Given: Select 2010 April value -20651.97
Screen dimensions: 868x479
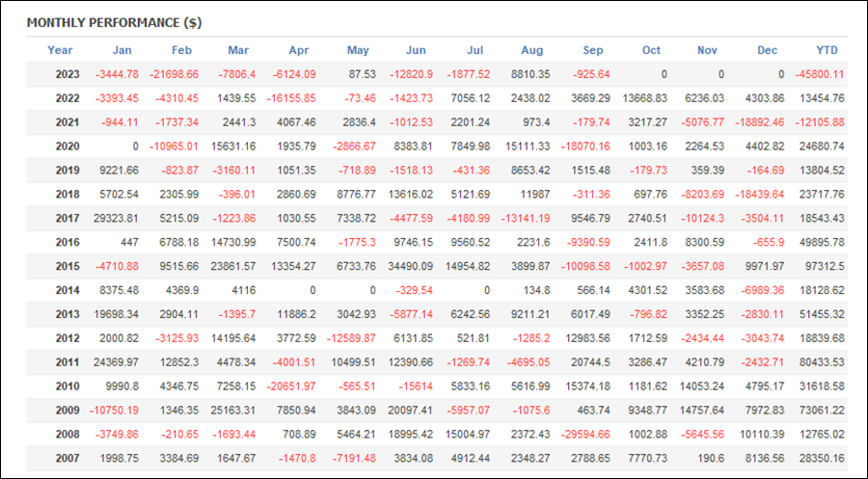Looking at the screenshot, I should click(291, 386).
